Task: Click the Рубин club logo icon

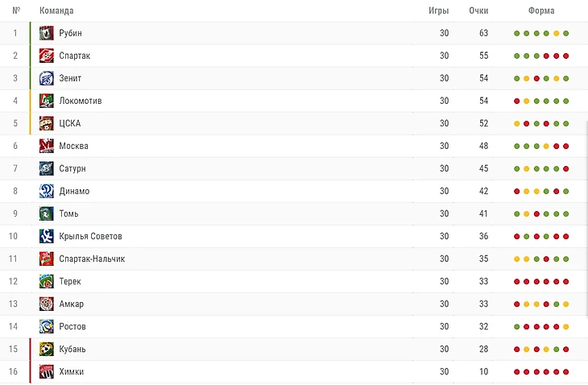Action: pos(46,33)
